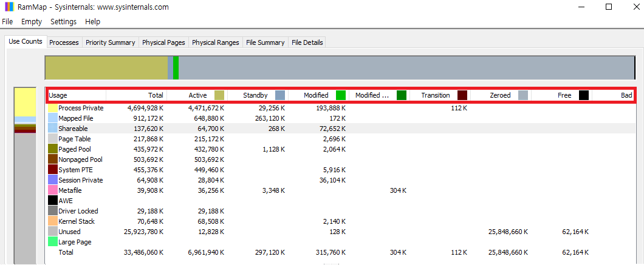Select the Nonpaged Pool row label

tap(80, 159)
